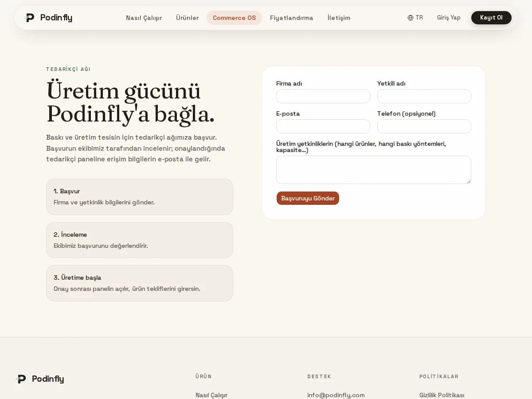This screenshot has width=532, height=399.
Task: Click the Üretim yetkinliklerin text area
Action: click(374, 170)
